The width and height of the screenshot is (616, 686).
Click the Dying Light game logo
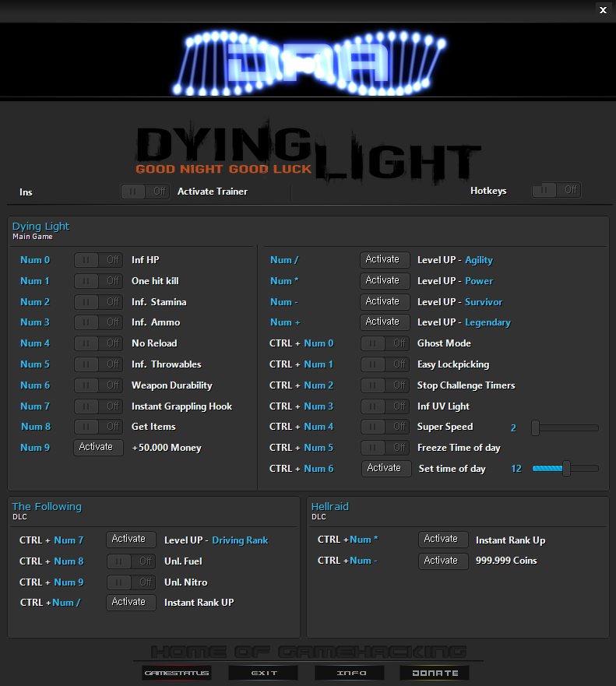tap(308, 151)
